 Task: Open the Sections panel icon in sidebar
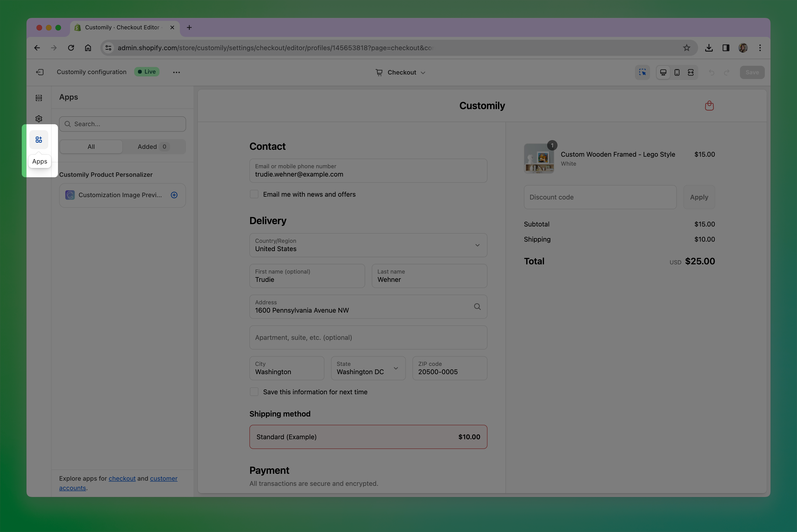click(x=39, y=98)
